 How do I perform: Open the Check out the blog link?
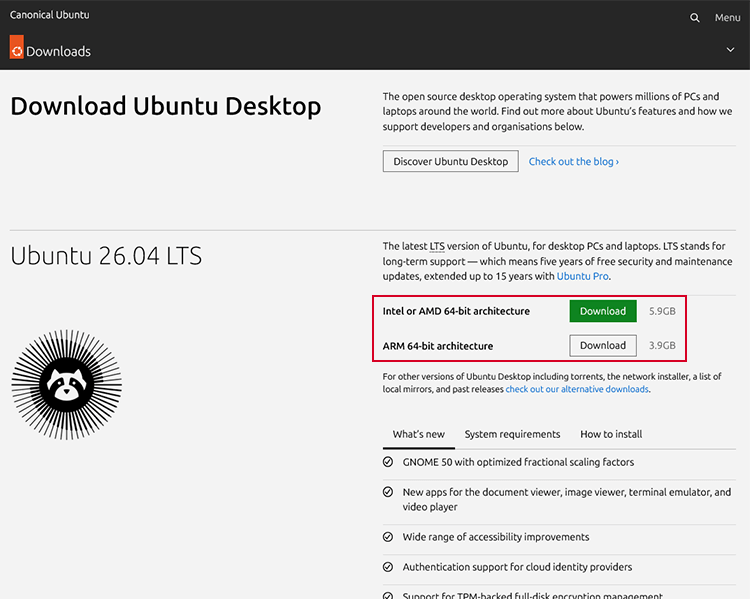pos(574,162)
